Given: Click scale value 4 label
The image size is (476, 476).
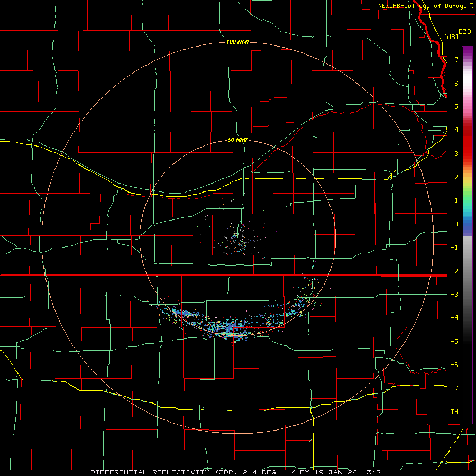Looking at the screenshot, I should (456, 130).
